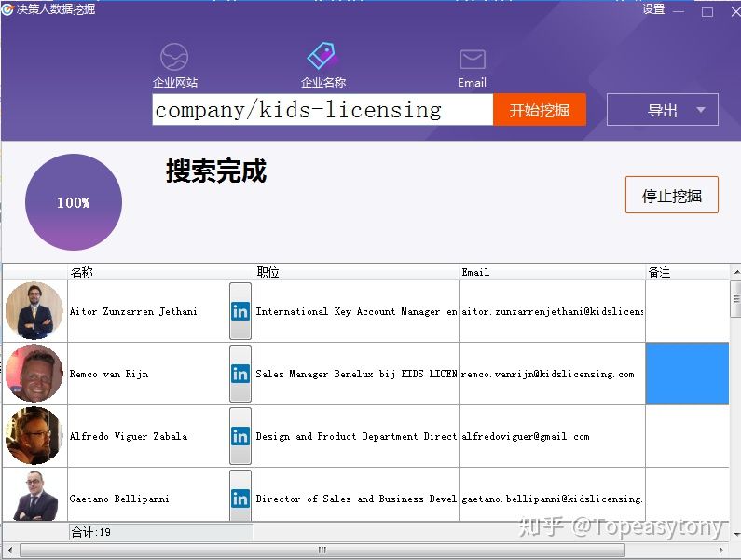Select the Design and Product Department cell
This screenshot has width=741, height=560.
(x=356, y=436)
